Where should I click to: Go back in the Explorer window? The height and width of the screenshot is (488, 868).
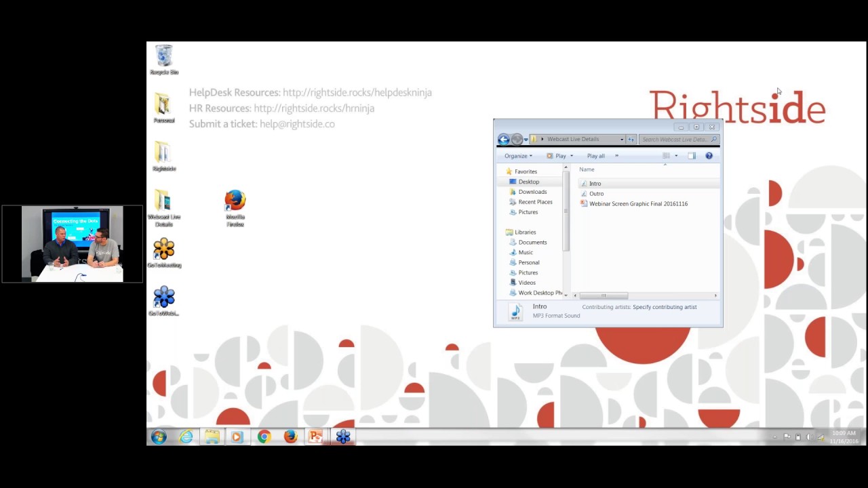[503, 140]
